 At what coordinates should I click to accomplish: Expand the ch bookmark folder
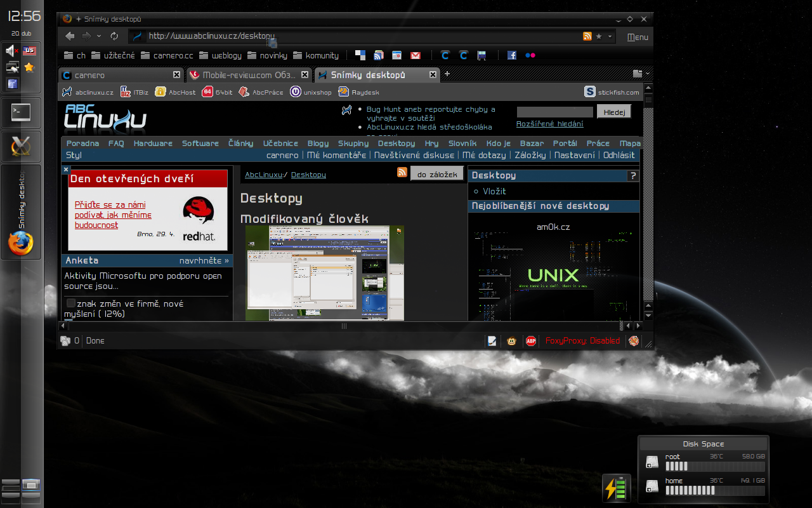click(x=74, y=55)
